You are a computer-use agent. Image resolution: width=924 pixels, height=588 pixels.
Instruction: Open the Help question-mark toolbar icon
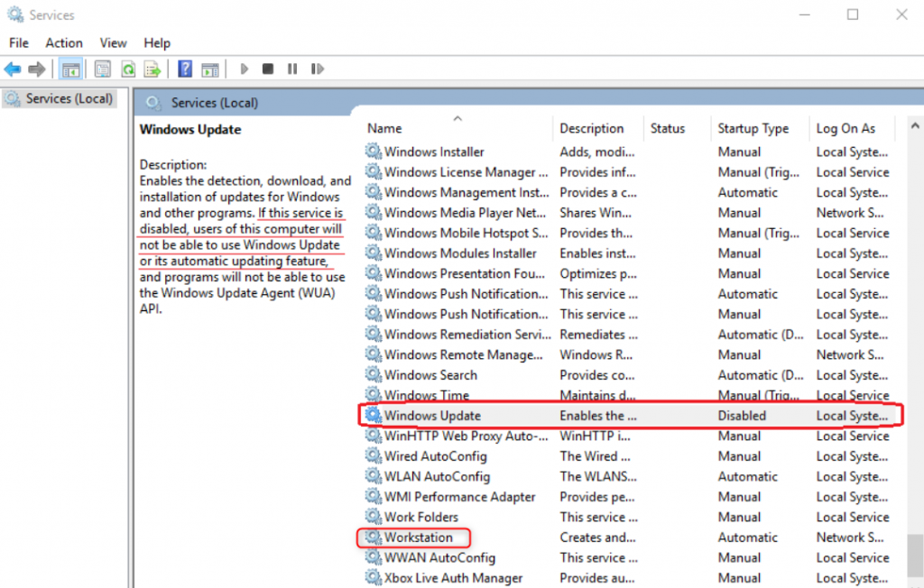pyautogui.click(x=185, y=69)
